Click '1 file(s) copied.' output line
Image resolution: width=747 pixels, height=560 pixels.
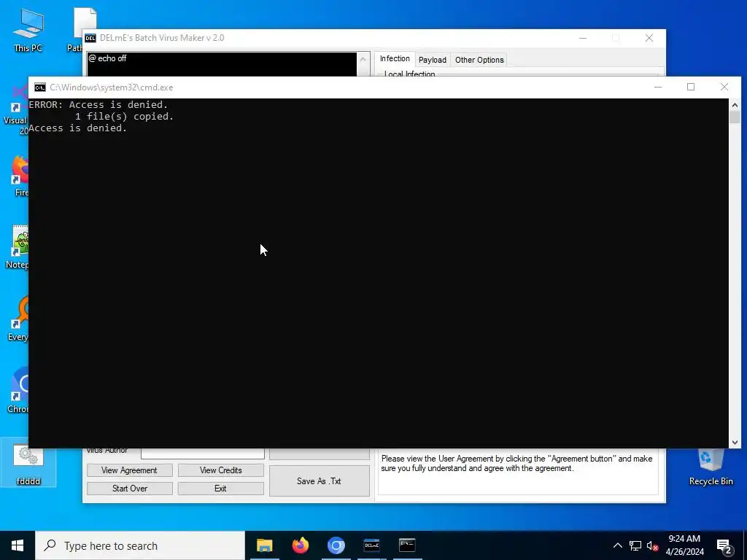[124, 117]
